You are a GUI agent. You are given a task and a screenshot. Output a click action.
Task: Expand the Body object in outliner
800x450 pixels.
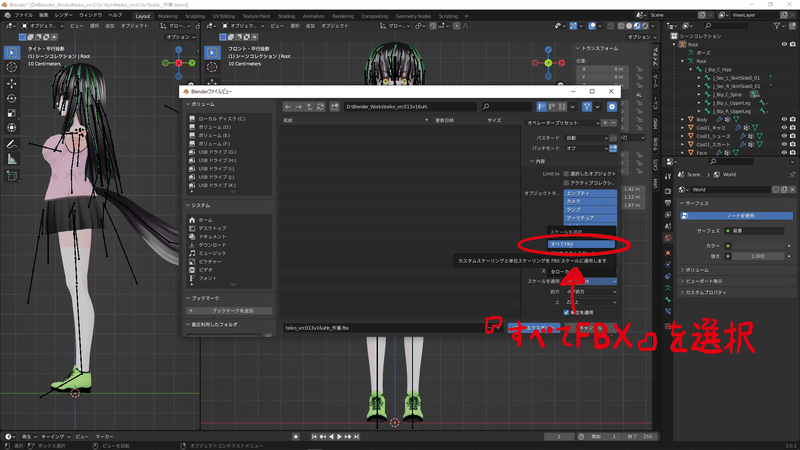[683, 119]
